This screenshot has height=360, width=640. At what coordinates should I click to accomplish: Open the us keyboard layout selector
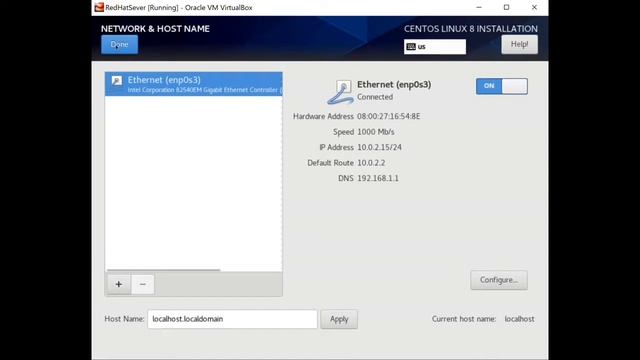coord(435,47)
